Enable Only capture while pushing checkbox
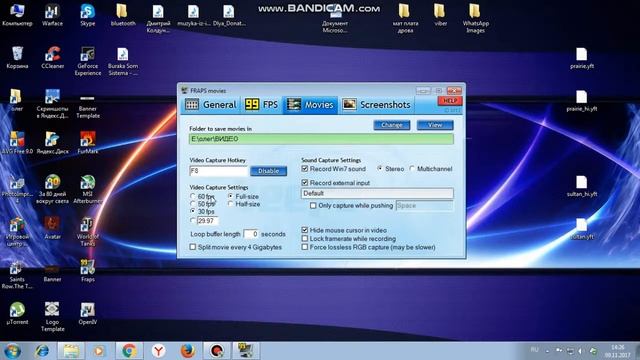The image size is (640, 360). pyautogui.click(x=313, y=205)
